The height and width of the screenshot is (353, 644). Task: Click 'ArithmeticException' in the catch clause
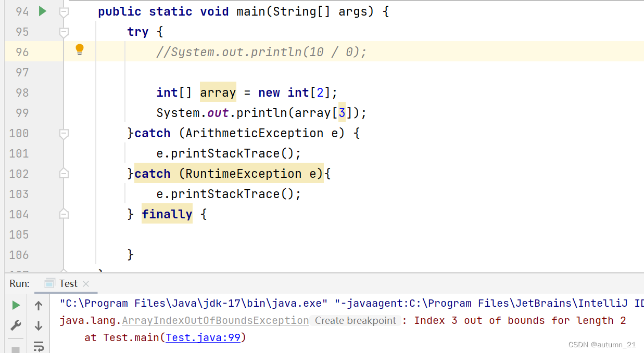tap(255, 133)
